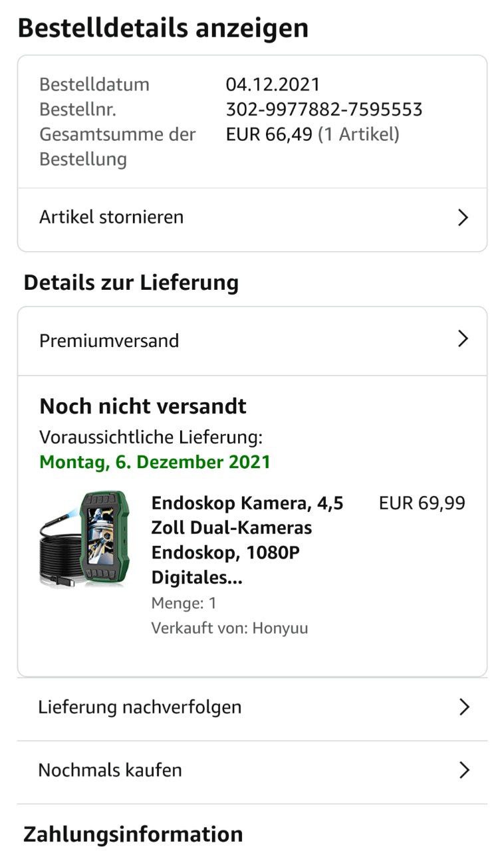Tap the order total EUR 66,49
504x851 pixels.
[269, 134]
